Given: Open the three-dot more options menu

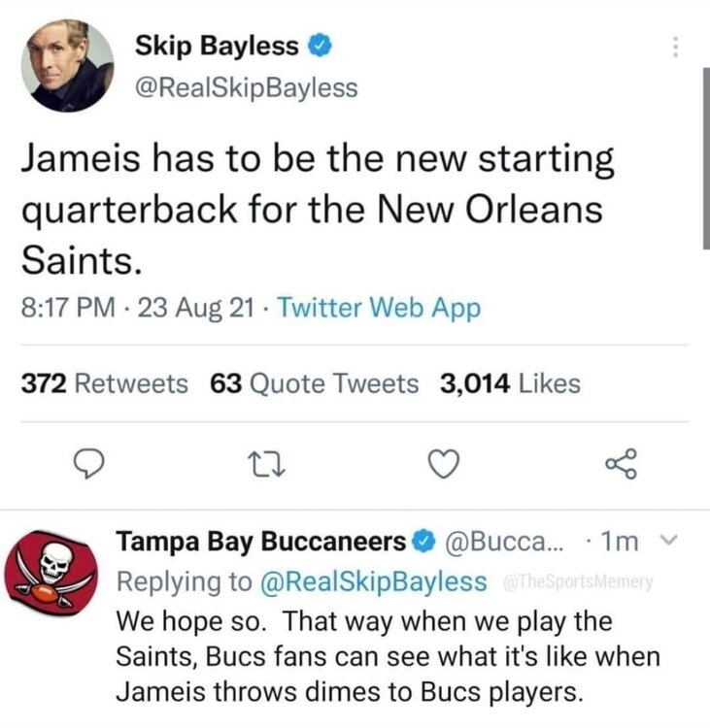Looking at the screenshot, I should [x=677, y=48].
